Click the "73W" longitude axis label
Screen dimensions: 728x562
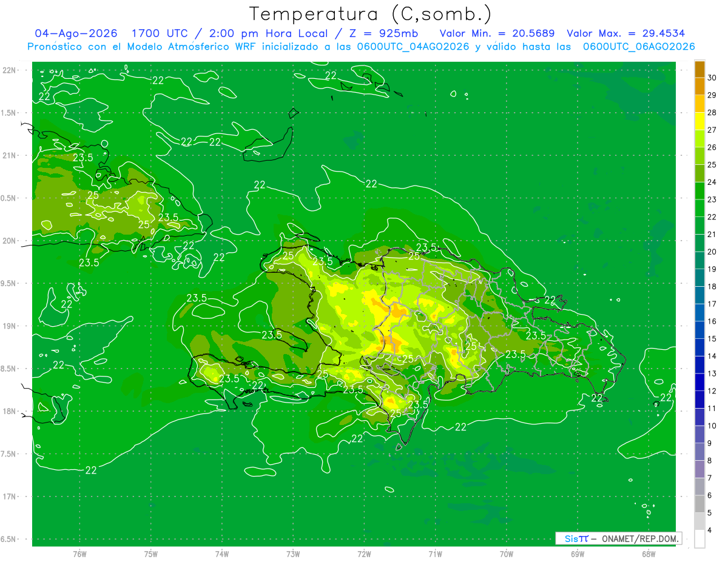[x=293, y=554]
